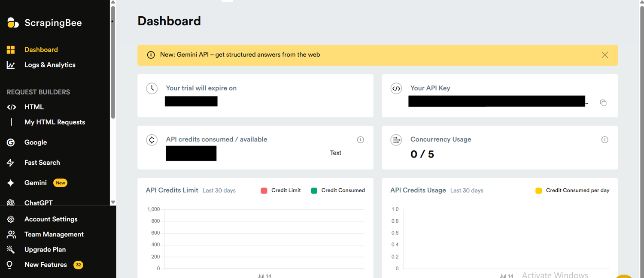Click the ScrapingBee bee logo
644x278 pixels.
click(x=13, y=23)
